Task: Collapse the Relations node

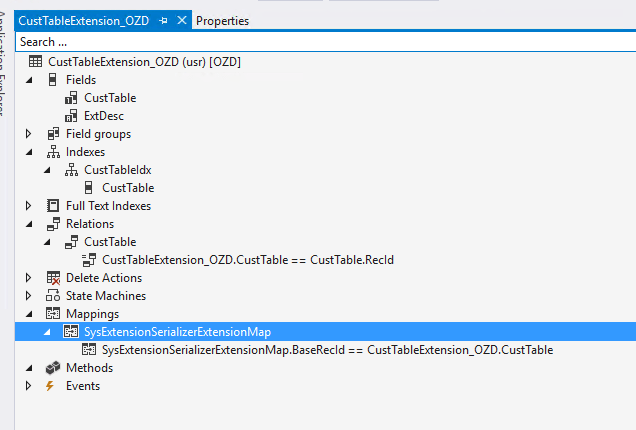Action: pos(28,224)
